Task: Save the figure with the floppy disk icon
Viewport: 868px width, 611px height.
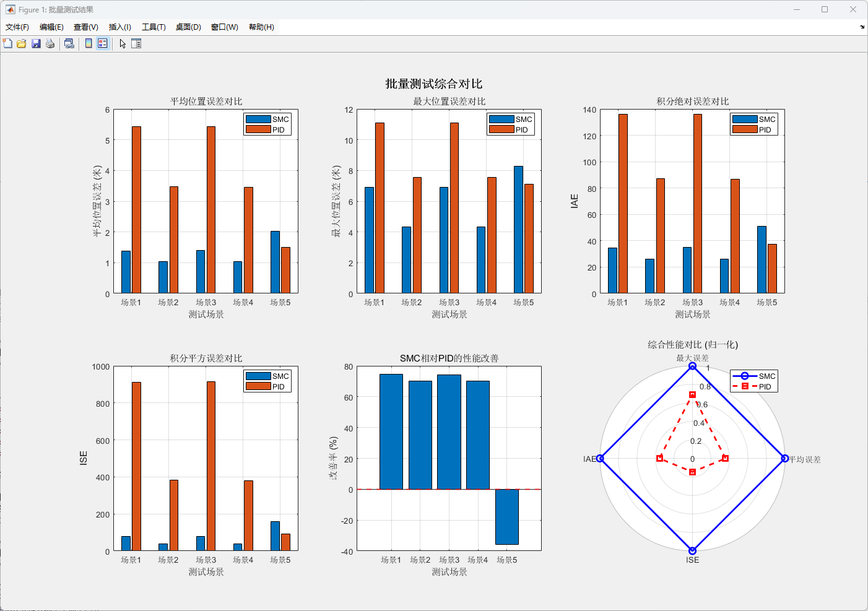Action: tap(36, 43)
